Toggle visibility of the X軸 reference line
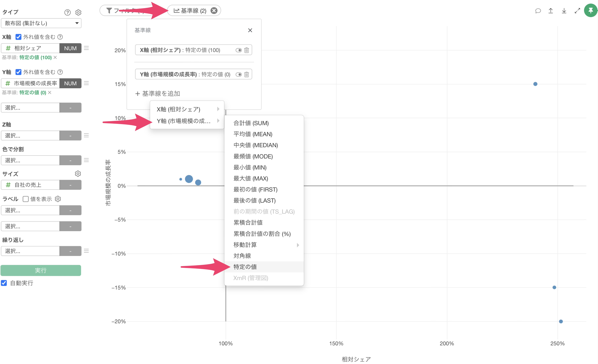Viewport: 598px width, 364px height. pos(239,50)
